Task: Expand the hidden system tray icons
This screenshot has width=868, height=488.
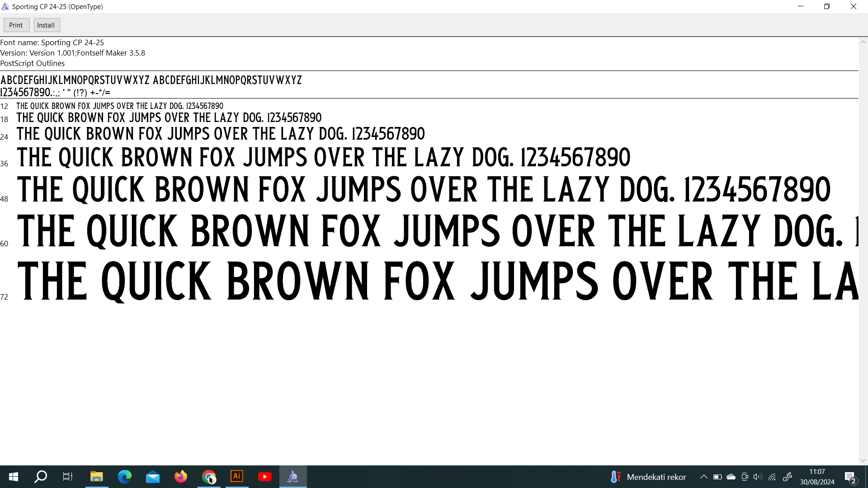Action: 703,477
